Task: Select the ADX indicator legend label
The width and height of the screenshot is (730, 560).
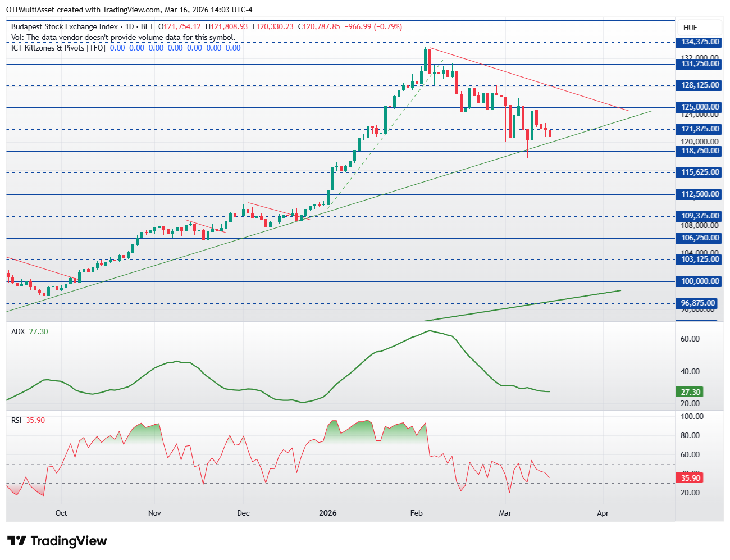Action: click(18, 331)
